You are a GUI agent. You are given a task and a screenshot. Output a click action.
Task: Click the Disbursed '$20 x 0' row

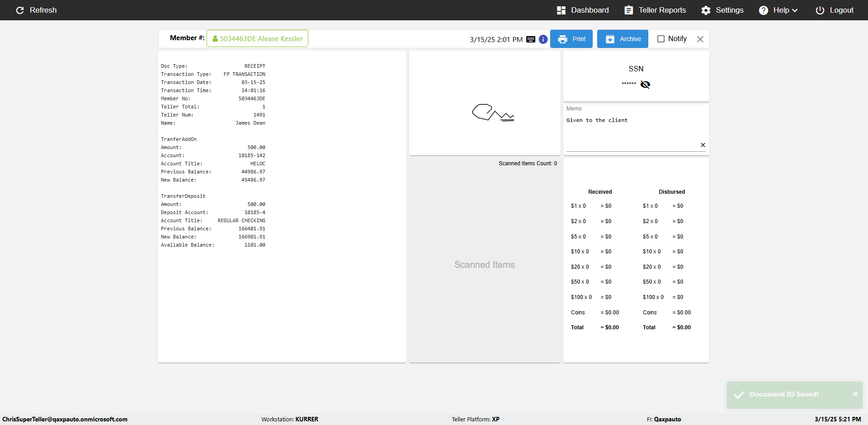pyautogui.click(x=663, y=267)
